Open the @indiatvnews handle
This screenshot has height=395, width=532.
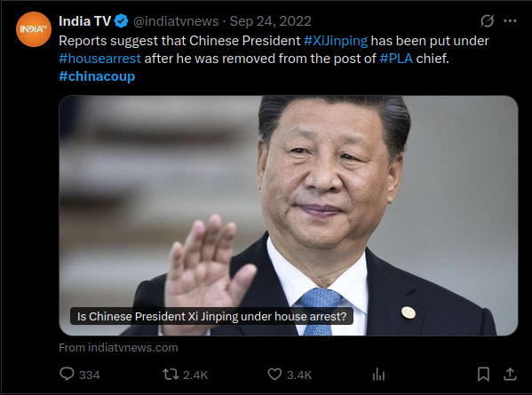[x=176, y=21]
